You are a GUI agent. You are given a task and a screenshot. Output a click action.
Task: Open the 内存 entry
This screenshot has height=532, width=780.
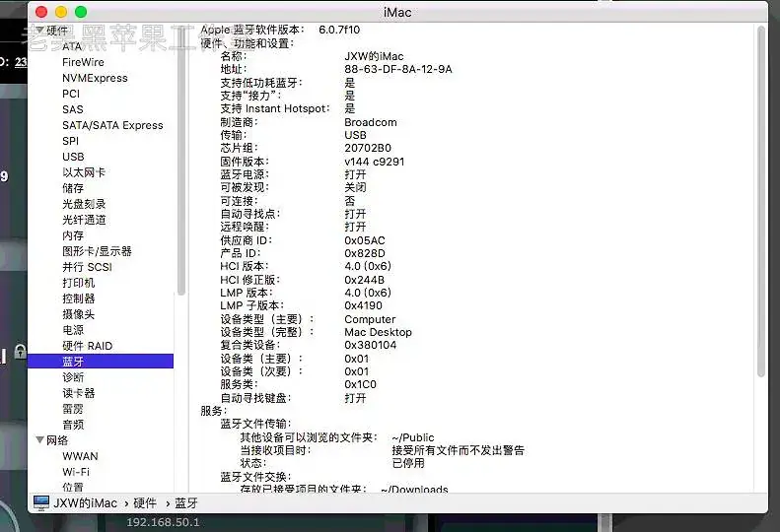73,235
